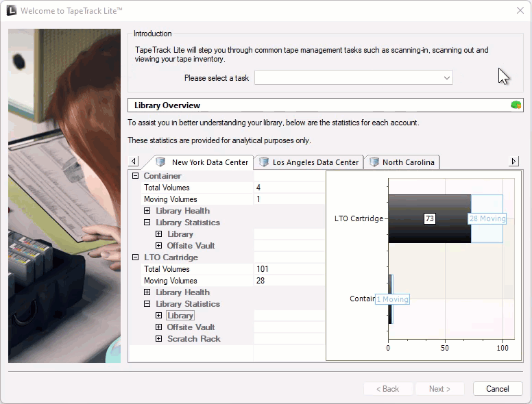Click the Los Angeles Data Center tab icon

pyautogui.click(x=264, y=162)
